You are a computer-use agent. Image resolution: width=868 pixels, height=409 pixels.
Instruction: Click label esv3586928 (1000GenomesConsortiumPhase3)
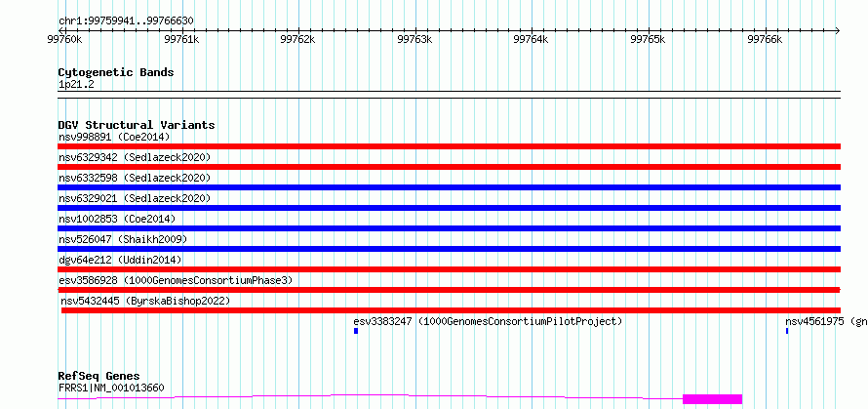click(176, 280)
